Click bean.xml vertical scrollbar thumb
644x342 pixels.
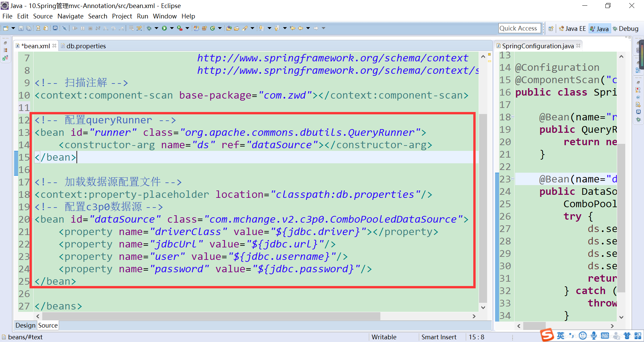(x=483, y=208)
